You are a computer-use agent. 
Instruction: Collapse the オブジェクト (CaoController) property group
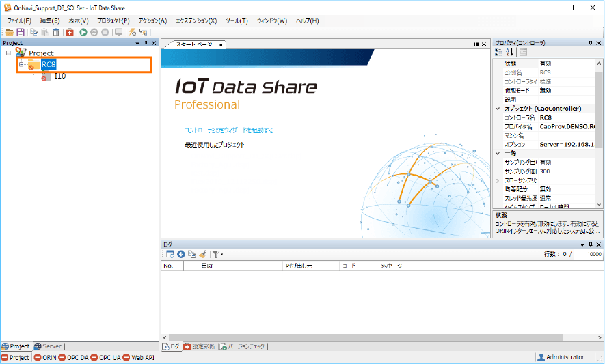coord(498,109)
